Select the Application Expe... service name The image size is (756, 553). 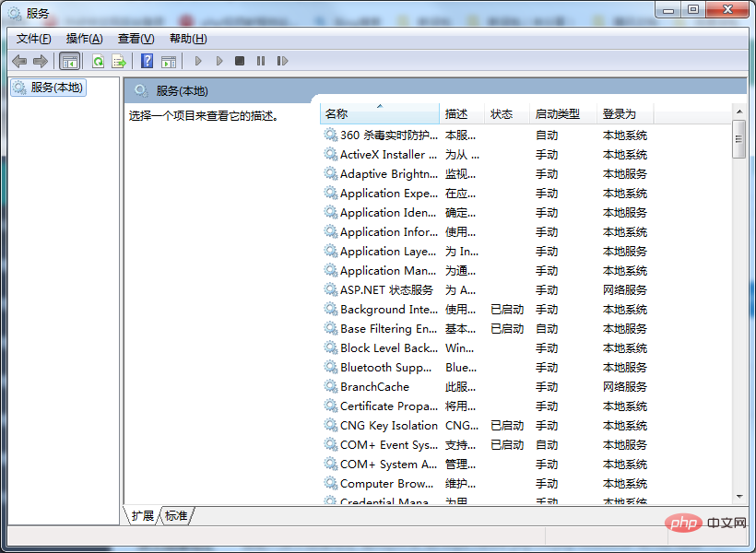(x=389, y=194)
